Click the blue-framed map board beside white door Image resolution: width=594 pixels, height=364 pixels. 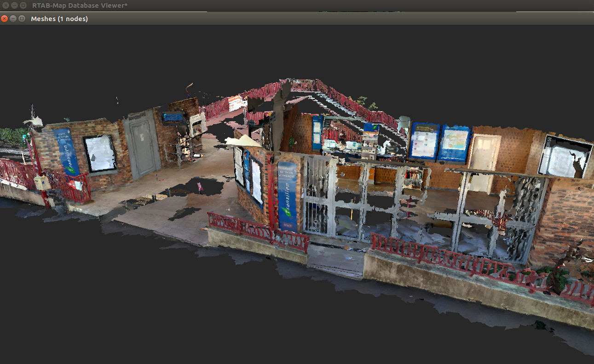click(x=455, y=144)
